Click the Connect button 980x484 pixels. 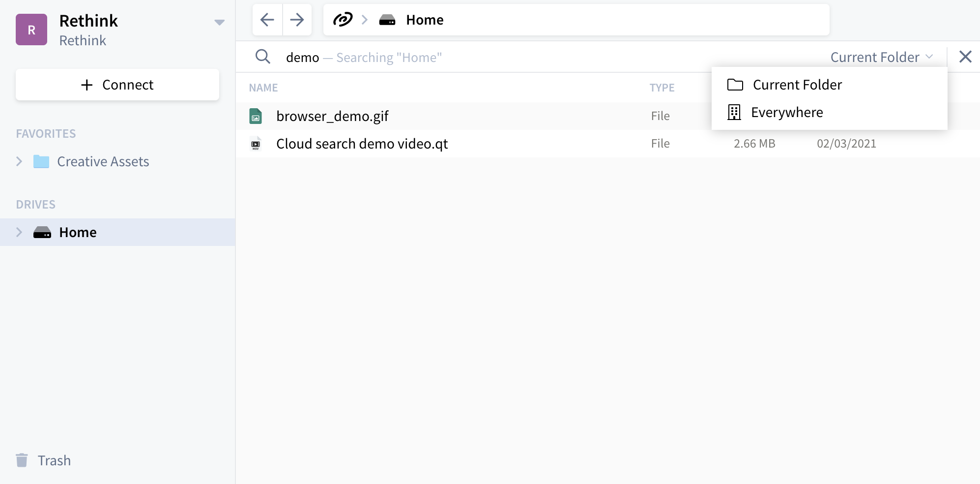point(117,85)
